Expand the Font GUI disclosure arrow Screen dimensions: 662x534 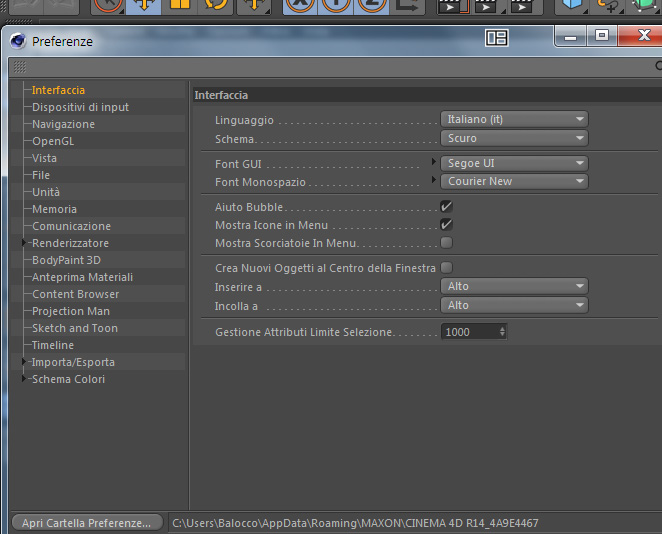tap(434, 162)
